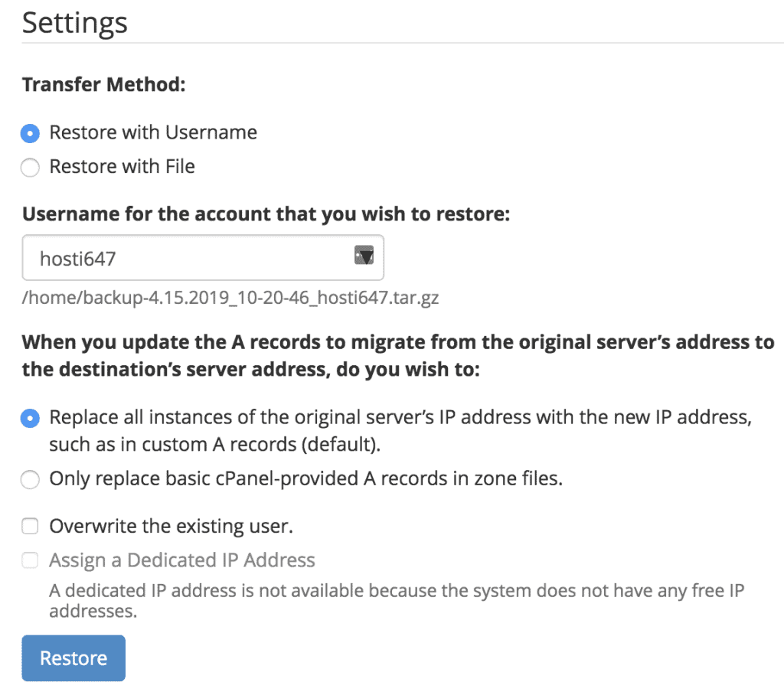Click the "Restore with Username" label text
Screen dimensions: 784x695
(153, 132)
